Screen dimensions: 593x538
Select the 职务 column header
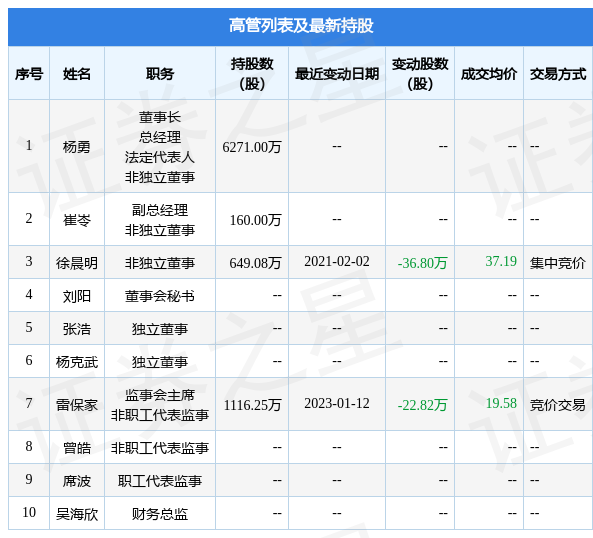click(x=160, y=74)
